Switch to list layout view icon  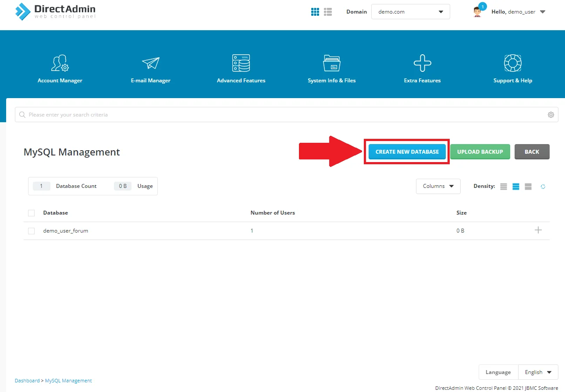click(328, 12)
